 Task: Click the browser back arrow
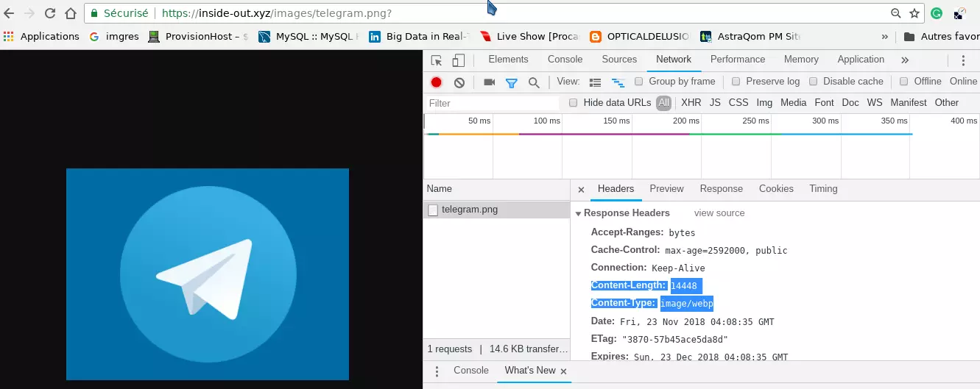[x=10, y=13]
